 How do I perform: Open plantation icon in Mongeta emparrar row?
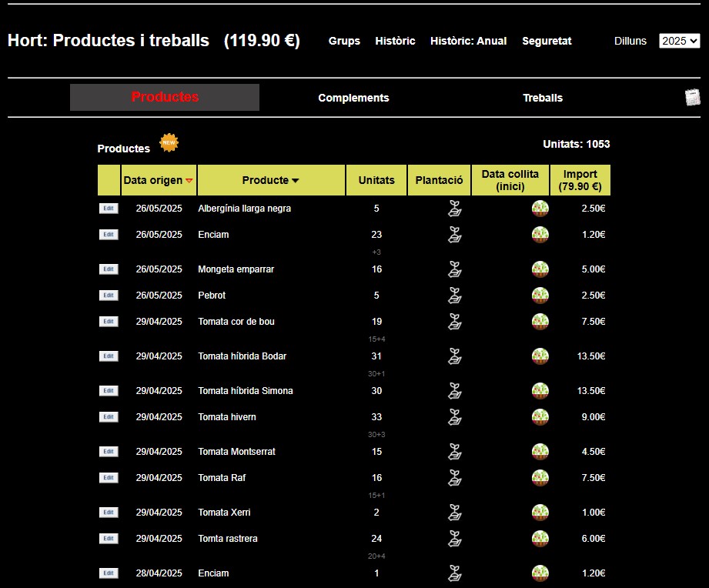454,269
